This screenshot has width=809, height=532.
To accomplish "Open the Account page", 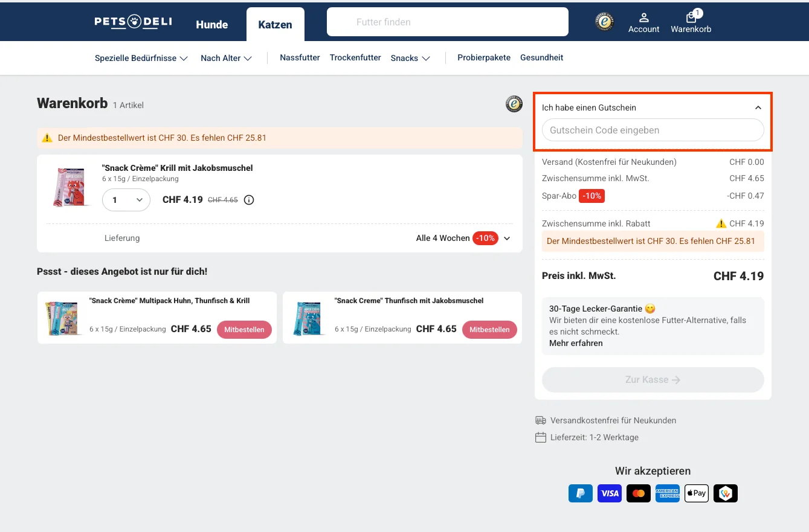I will 643,22.
